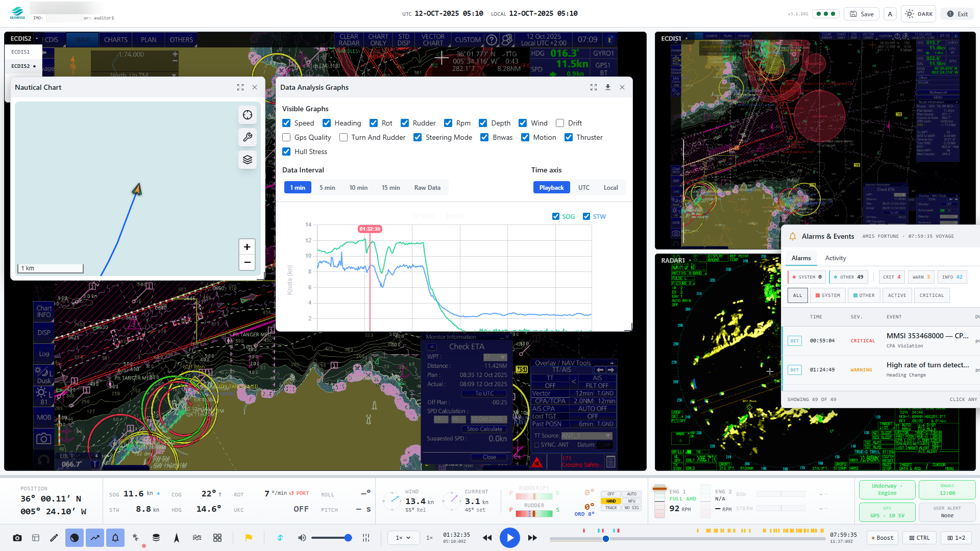
Task: Open the playback speed 1× dropdown
Action: (x=404, y=538)
